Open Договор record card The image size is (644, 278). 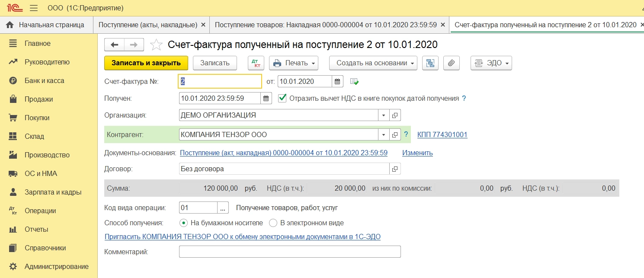395,169
